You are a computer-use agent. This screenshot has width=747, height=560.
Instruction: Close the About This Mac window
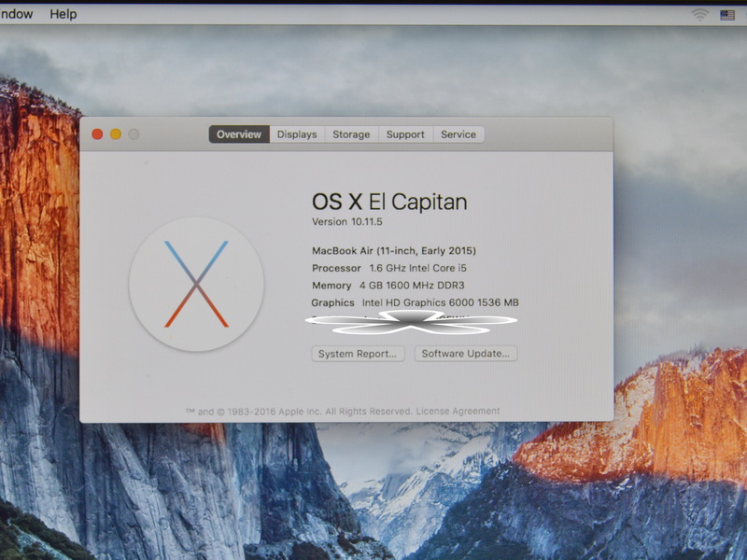(97, 134)
